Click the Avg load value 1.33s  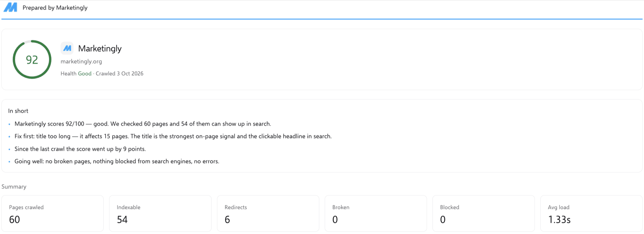560,220
